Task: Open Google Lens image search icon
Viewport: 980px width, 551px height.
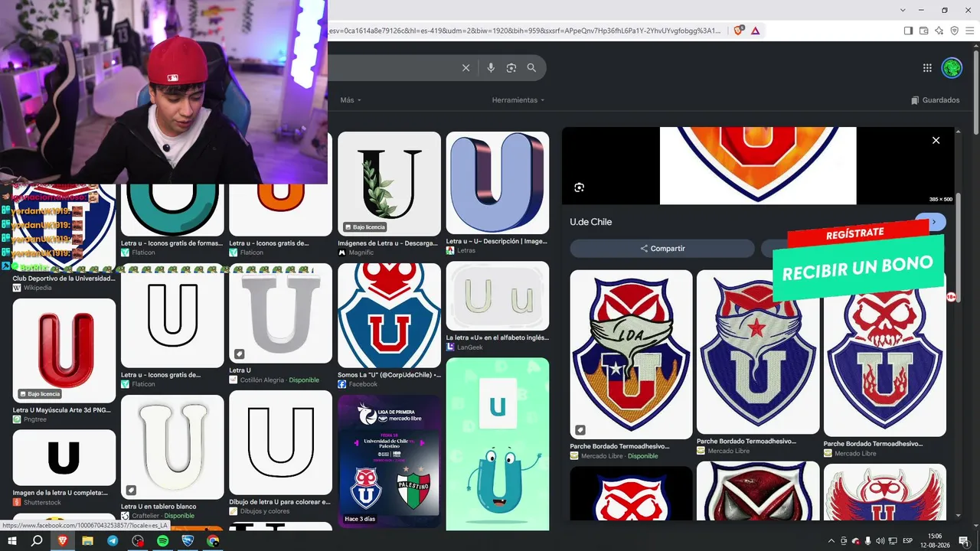Action: pos(511,68)
